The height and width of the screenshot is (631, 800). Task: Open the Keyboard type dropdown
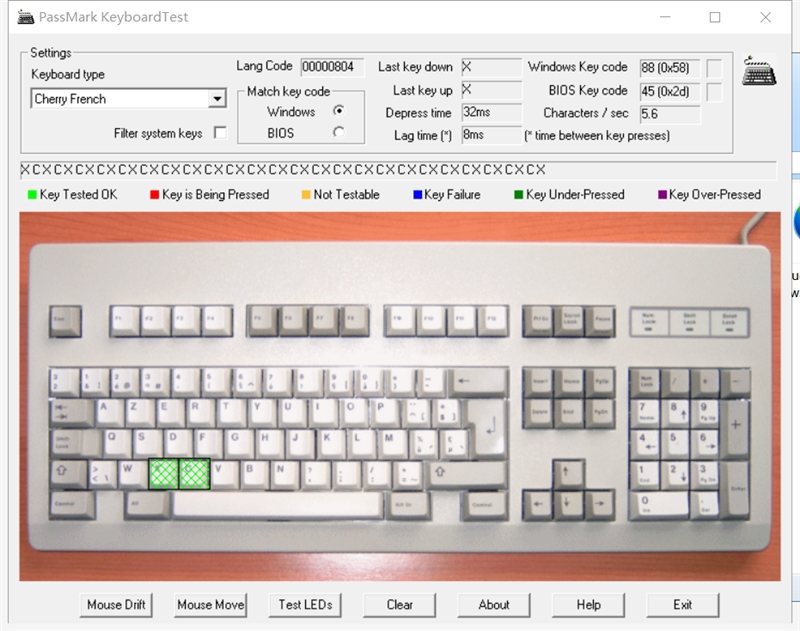tap(217, 98)
